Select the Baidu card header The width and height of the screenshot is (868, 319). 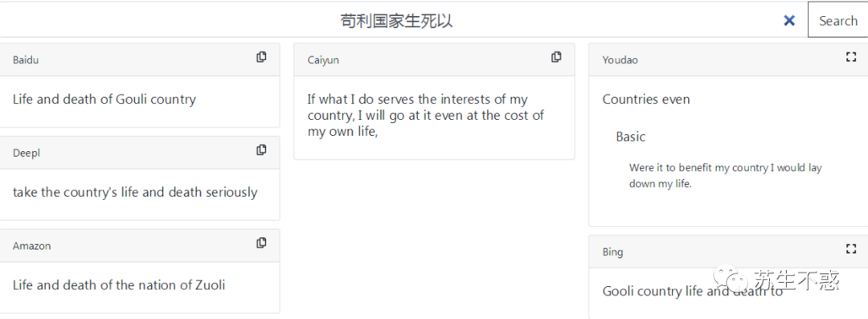point(140,59)
